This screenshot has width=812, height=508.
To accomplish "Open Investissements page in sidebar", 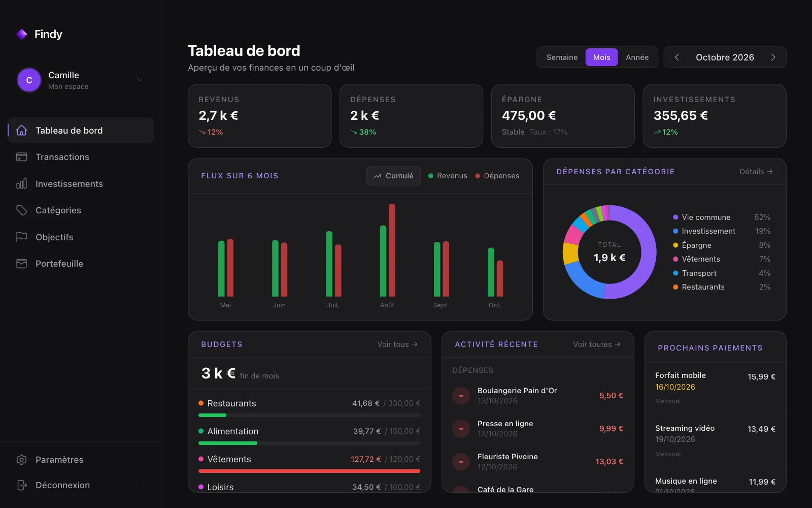I will point(81,184).
